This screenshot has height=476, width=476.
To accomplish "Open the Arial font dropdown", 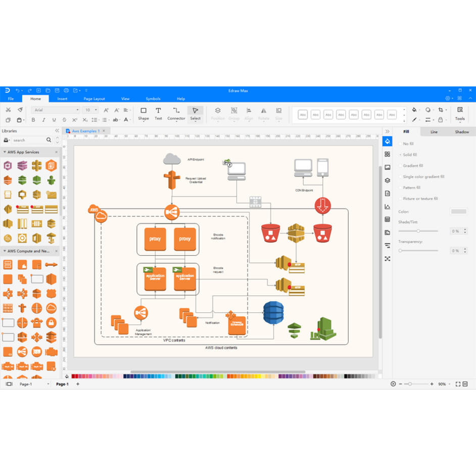I will pyautogui.click(x=56, y=110).
